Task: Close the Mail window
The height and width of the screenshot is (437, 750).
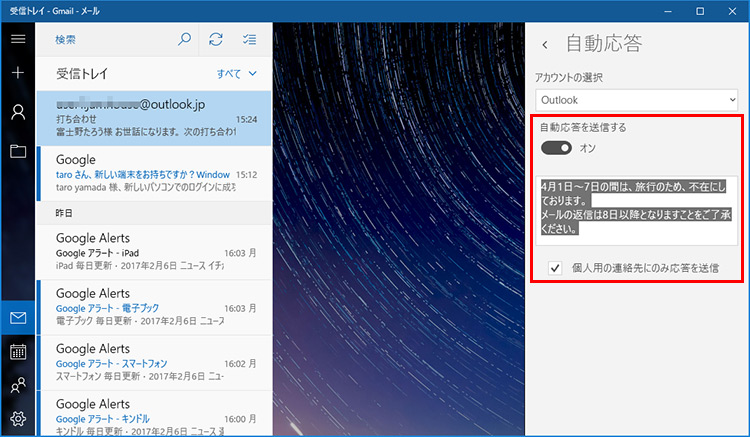Action: click(732, 11)
